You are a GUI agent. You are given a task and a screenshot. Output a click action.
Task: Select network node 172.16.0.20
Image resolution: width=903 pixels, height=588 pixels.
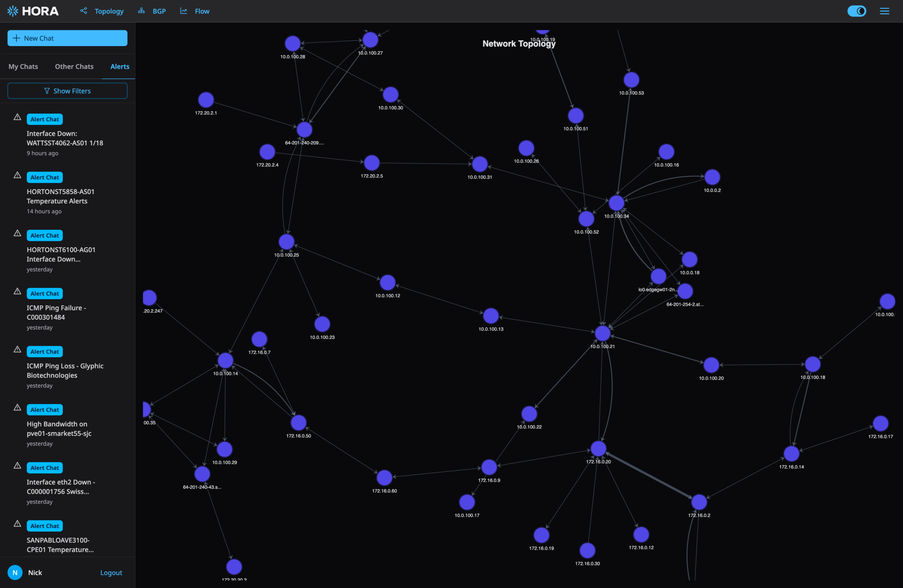598,448
